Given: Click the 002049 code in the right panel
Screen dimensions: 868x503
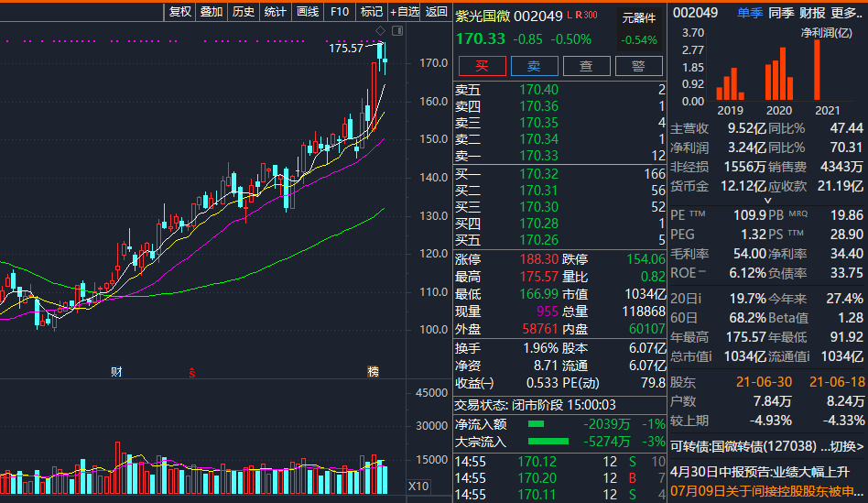Looking at the screenshot, I should click(x=695, y=13).
